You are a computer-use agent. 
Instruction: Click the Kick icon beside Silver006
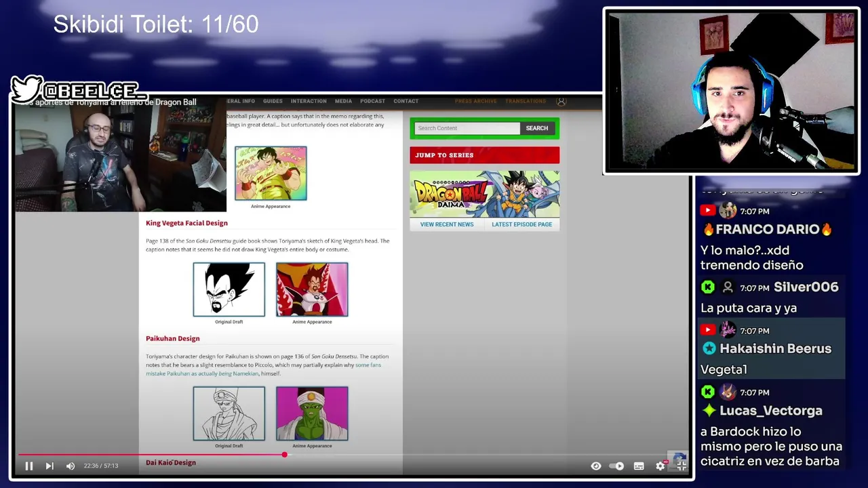tap(708, 287)
